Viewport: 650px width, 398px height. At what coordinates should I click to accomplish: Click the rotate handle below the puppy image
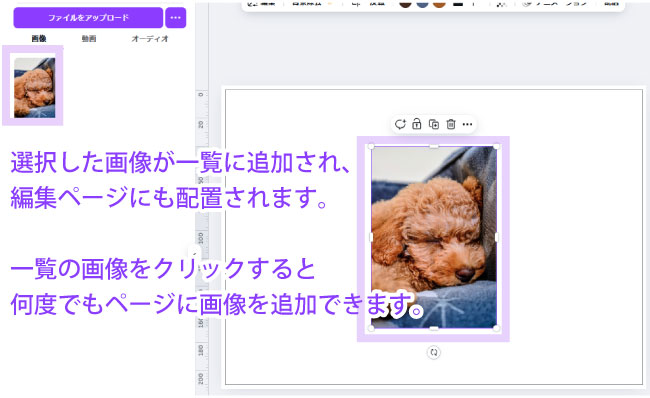(x=434, y=352)
